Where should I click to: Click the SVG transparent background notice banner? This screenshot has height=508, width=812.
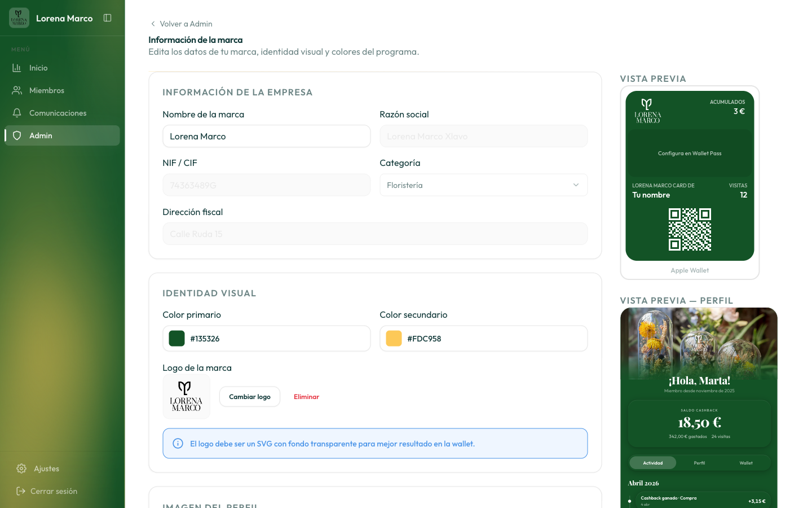pos(375,444)
